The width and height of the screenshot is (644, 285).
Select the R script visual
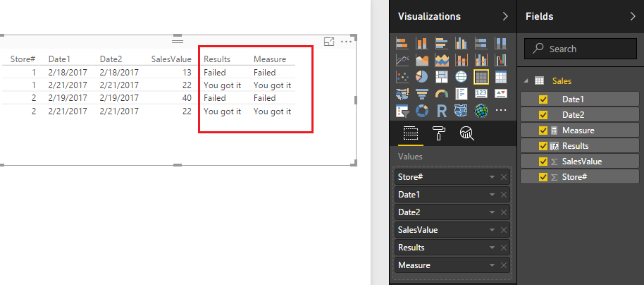pyautogui.click(x=442, y=111)
